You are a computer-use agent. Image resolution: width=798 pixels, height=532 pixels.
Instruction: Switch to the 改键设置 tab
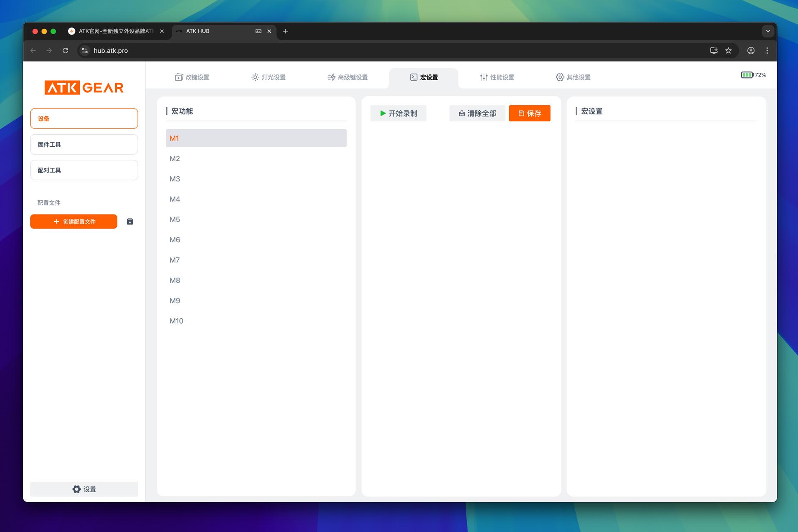192,77
